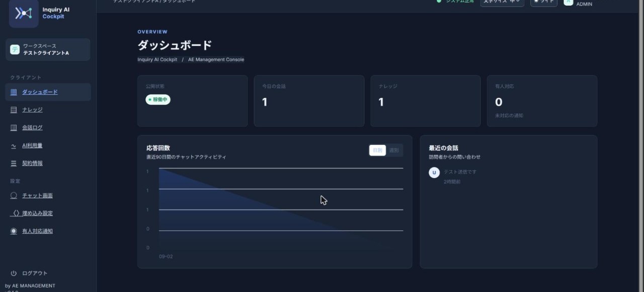Open the 公開状態 card

[193, 101]
